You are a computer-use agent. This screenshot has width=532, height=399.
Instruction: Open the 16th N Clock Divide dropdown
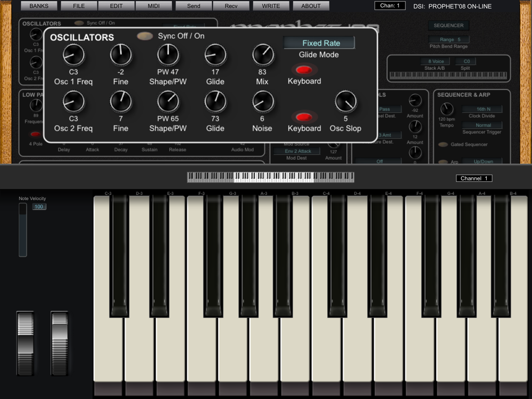click(482, 109)
